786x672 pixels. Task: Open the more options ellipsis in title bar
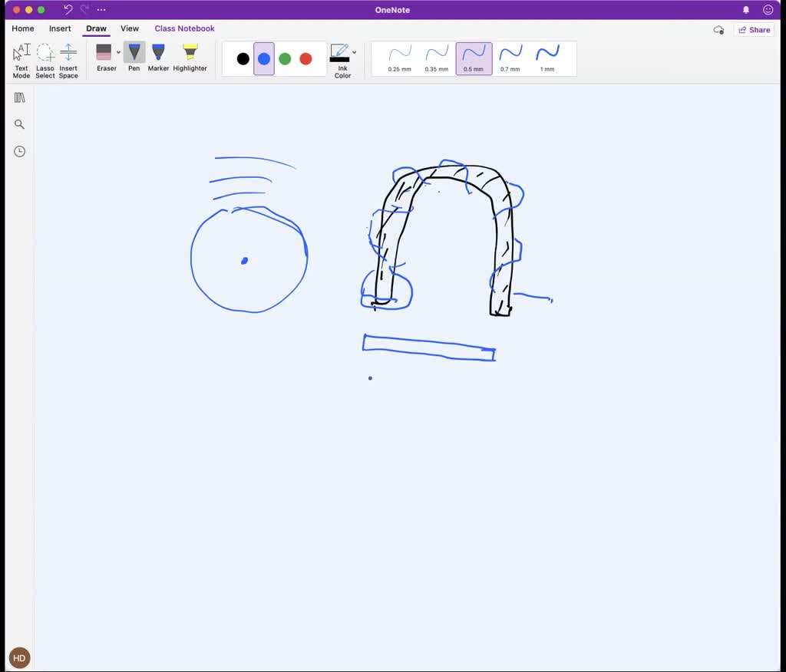(x=101, y=10)
